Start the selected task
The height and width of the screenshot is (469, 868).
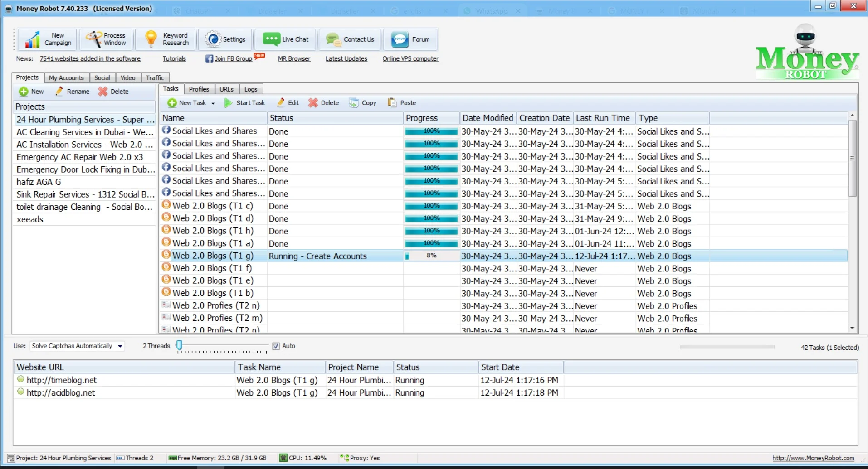click(x=245, y=103)
